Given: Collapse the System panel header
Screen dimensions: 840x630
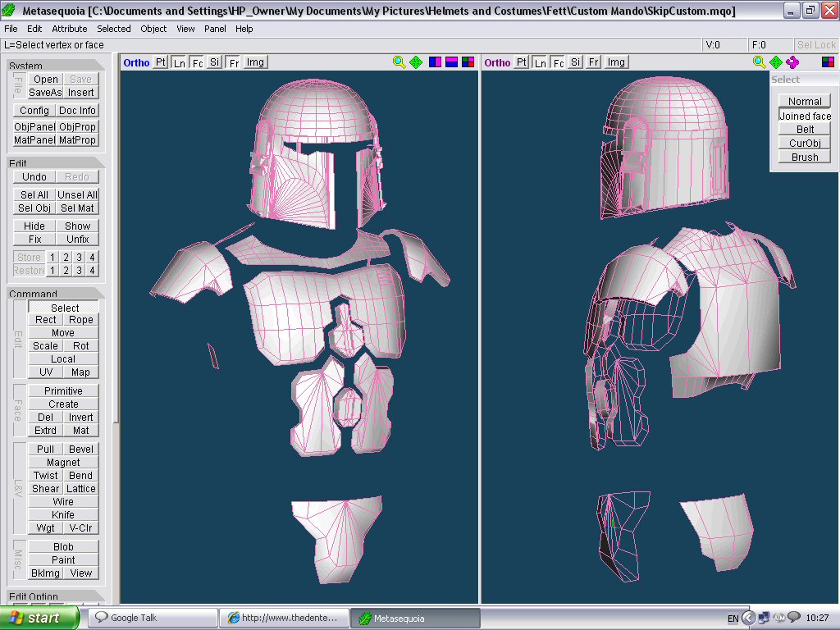Looking at the screenshot, I should [57, 65].
